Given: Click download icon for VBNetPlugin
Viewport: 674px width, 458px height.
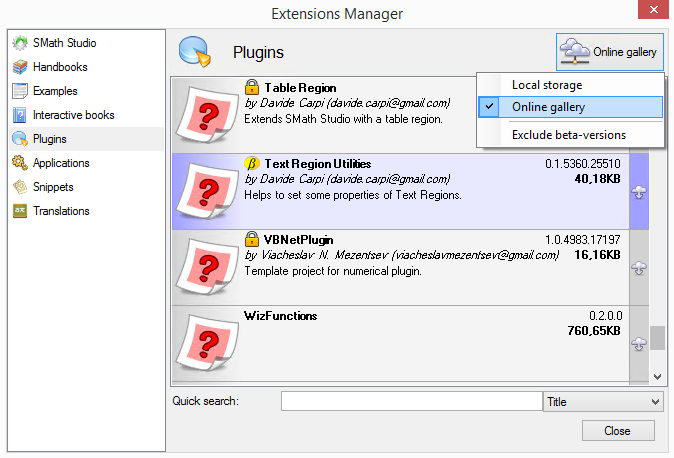Looking at the screenshot, I should [x=640, y=267].
